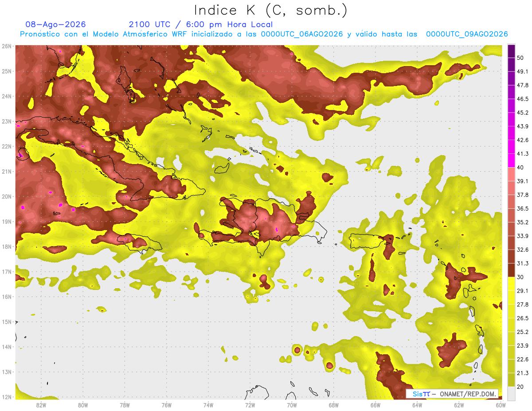Image resolution: width=532 pixels, height=411 pixels.
Task: Click the '25.2' colorbar label
Action: [x=523, y=332]
